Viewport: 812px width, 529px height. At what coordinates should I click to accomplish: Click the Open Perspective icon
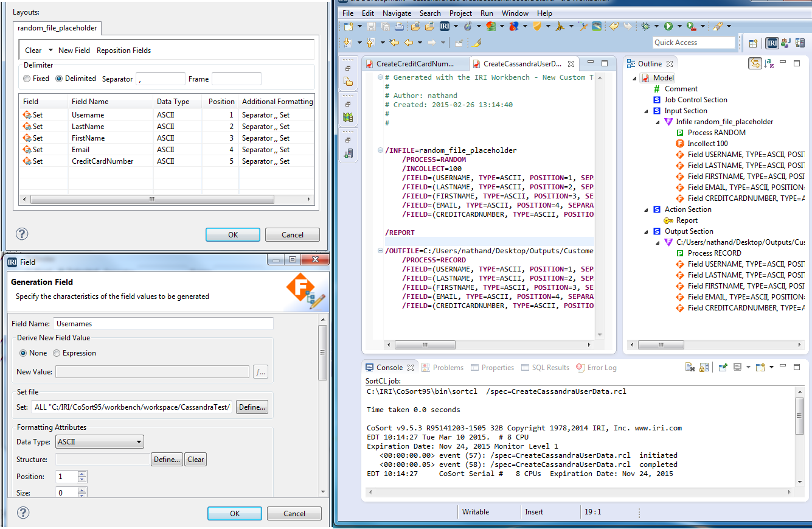[754, 43]
